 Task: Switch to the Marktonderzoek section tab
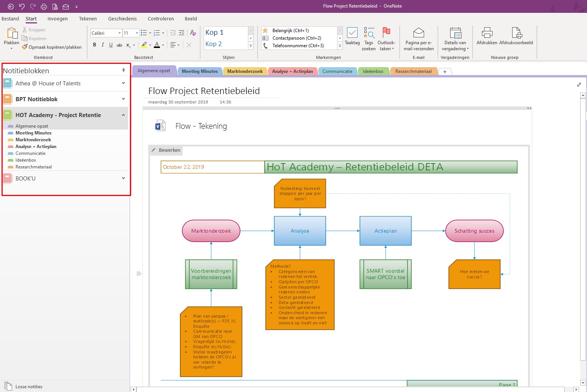point(245,71)
